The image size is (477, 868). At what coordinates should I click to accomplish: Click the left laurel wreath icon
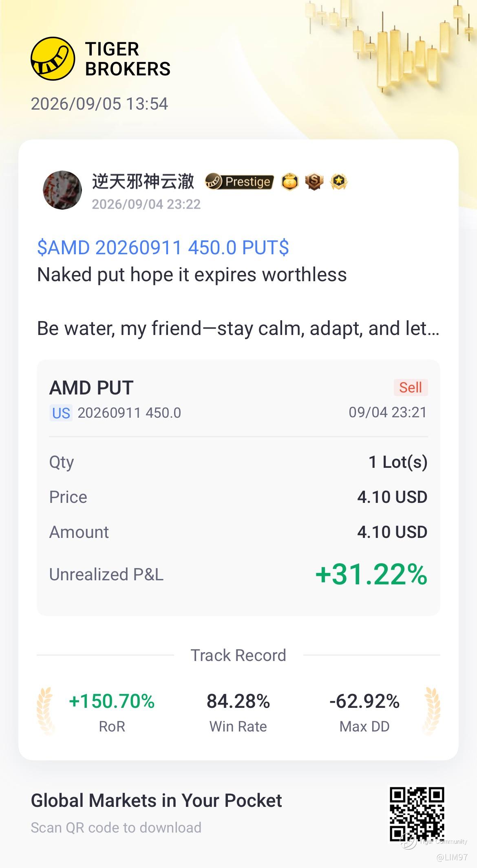[46, 711]
